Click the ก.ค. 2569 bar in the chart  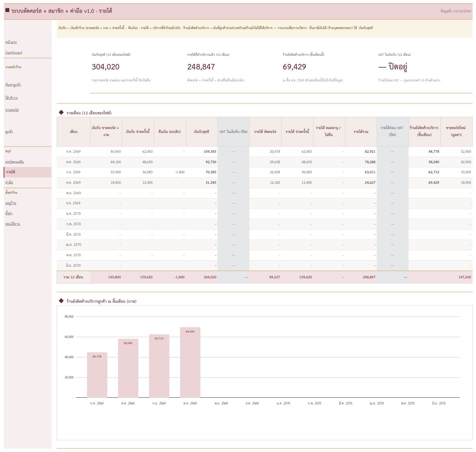coord(97,375)
